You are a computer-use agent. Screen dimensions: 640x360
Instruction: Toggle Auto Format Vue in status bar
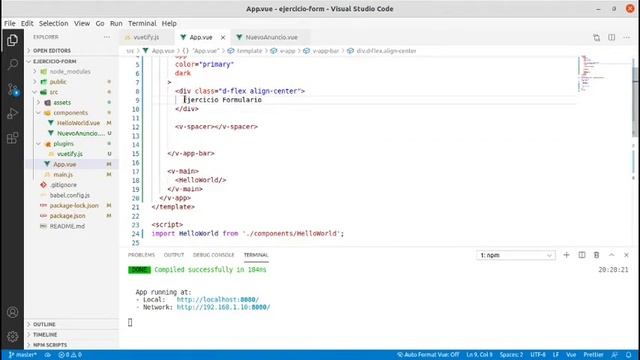click(x=428, y=355)
